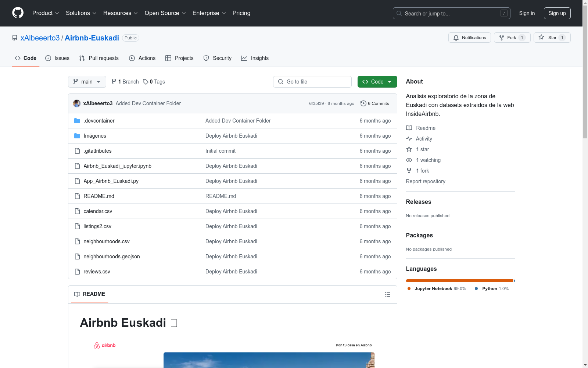Click the Go to file search field

coord(312,82)
